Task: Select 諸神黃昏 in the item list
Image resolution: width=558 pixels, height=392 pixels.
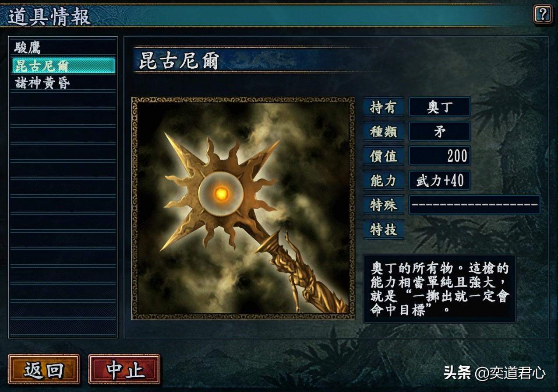Action: 63,83
